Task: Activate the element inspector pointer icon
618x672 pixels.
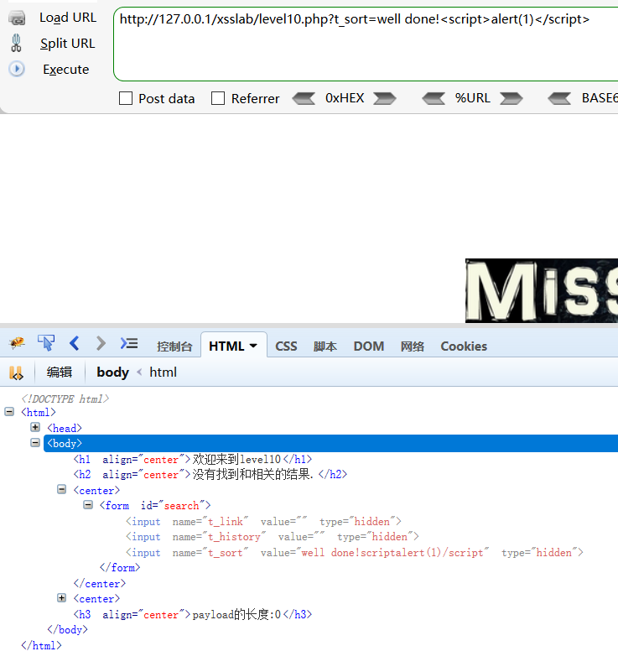Action: pos(46,343)
